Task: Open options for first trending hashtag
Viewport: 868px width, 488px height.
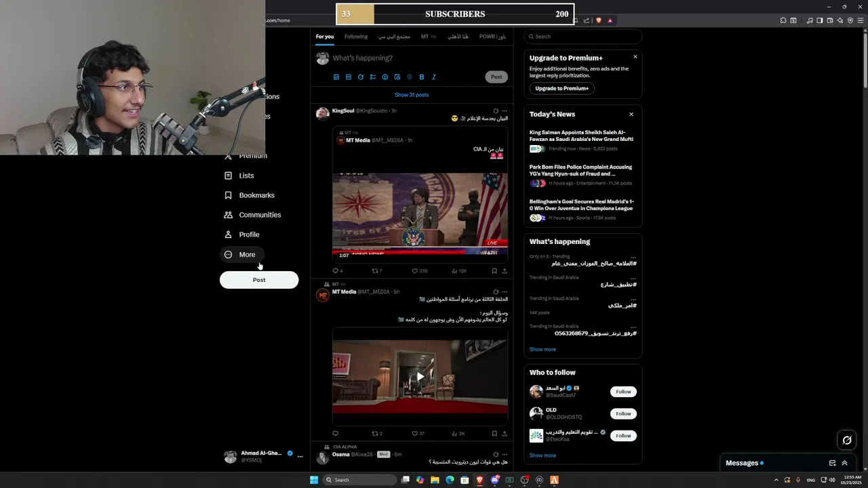Action: click(x=633, y=257)
